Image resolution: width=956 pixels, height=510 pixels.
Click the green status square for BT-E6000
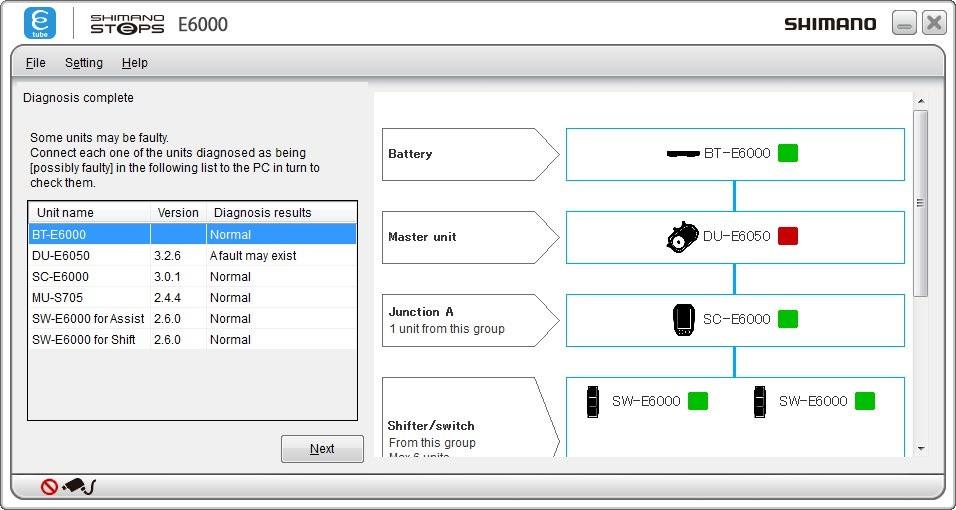[x=788, y=153]
